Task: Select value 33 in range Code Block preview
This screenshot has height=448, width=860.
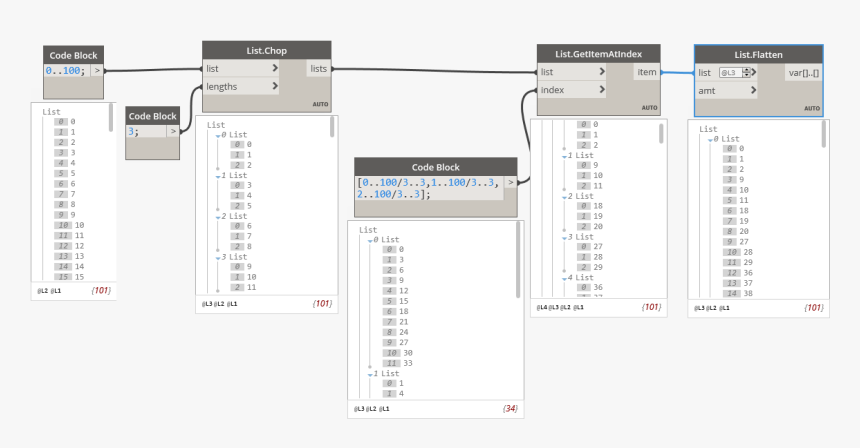Action: coord(408,362)
